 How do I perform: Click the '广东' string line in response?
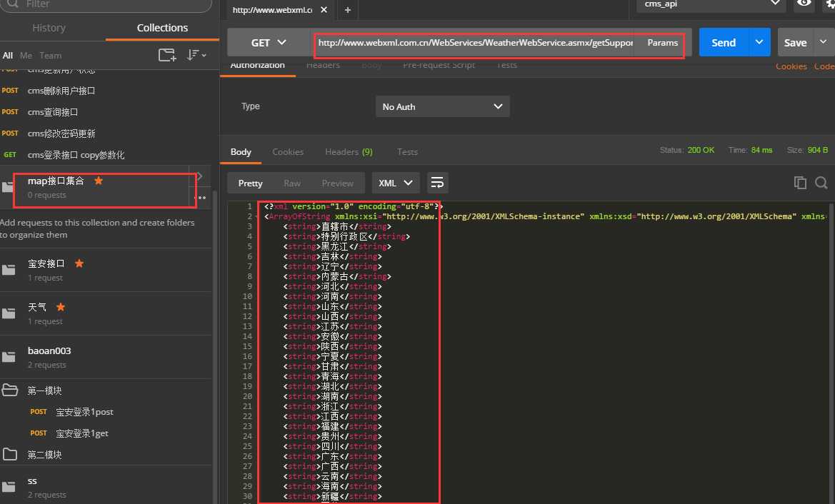[x=332, y=456]
